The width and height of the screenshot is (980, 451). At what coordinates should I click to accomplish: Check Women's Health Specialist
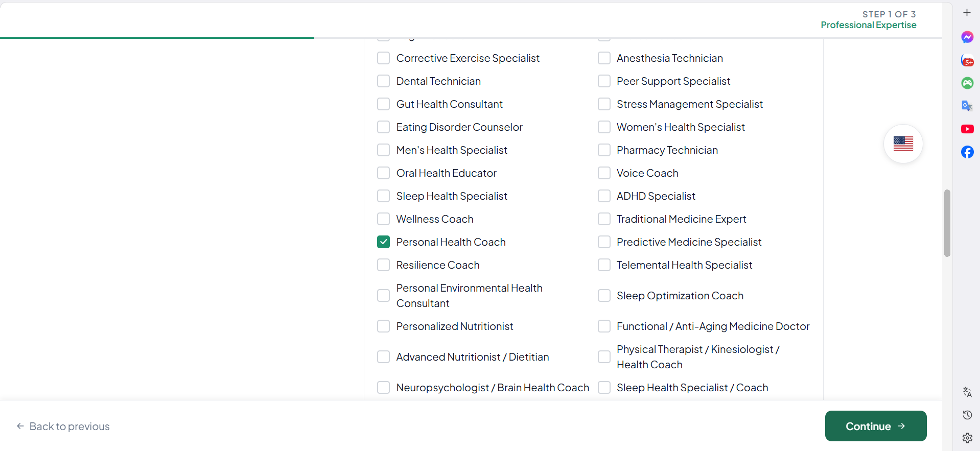coord(604,127)
